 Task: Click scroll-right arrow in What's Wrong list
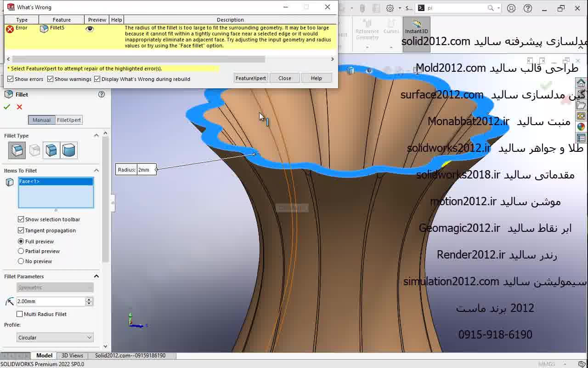pos(333,59)
